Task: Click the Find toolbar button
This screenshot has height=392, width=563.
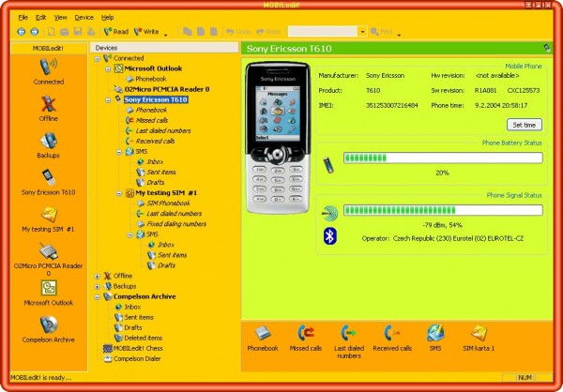Action: coord(381,32)
